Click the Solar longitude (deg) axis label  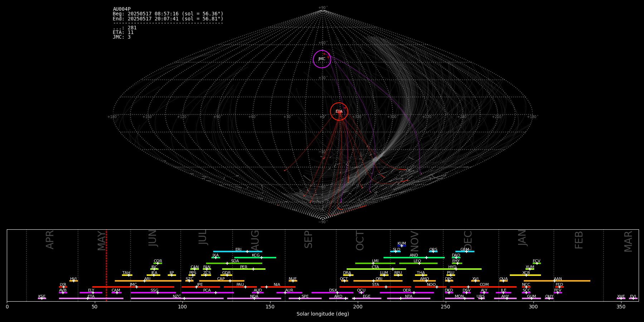[x=323, y=314]
